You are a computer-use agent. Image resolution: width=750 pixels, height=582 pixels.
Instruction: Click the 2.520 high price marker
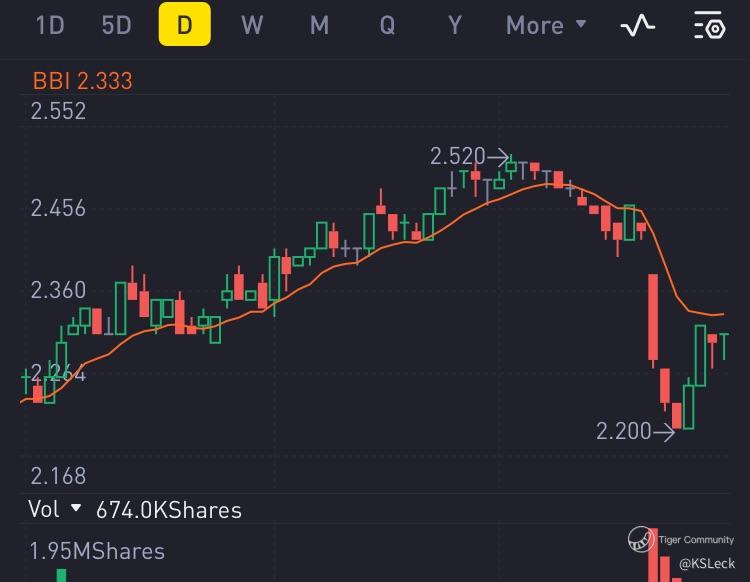[x=457, y=156]
